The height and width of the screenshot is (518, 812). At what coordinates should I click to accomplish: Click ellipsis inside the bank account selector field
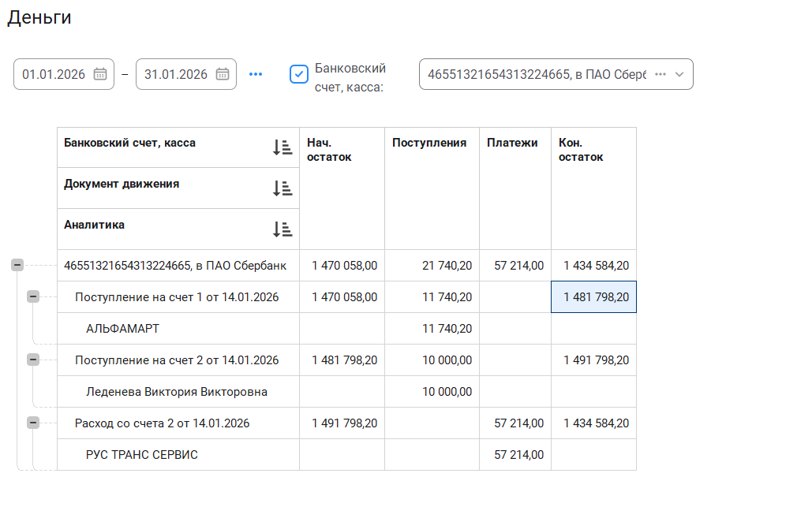pyautogui.click(x=660, y=74)
